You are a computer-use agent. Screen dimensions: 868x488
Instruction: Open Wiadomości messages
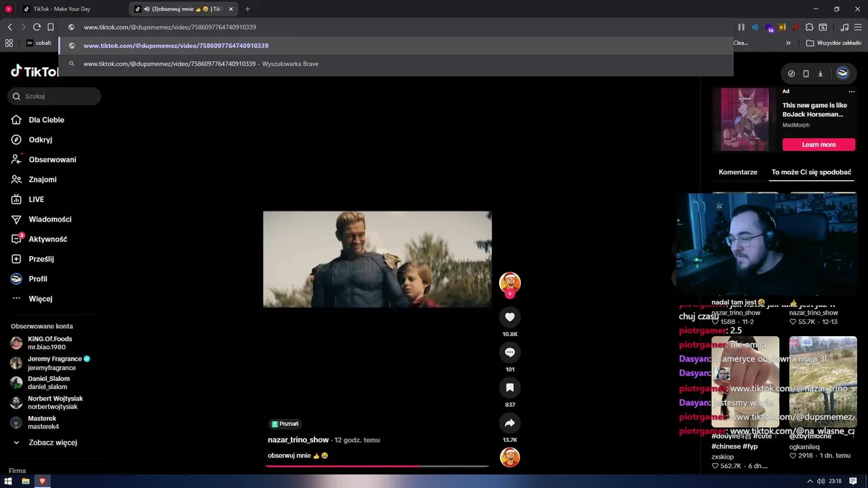tap(50, 219)
